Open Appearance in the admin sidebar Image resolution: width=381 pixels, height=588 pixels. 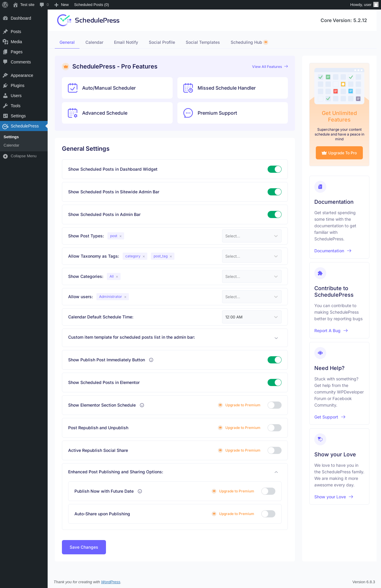point(24,75)
